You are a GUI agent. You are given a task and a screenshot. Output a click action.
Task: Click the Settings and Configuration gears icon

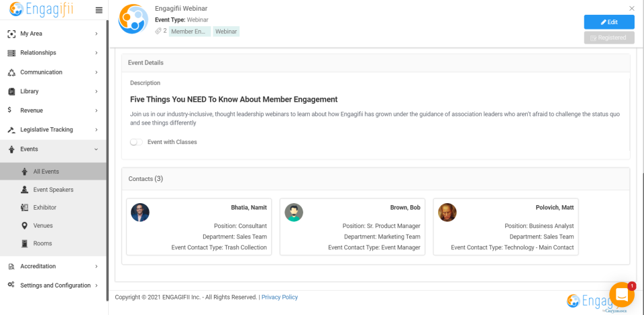(x=11, y=285)
